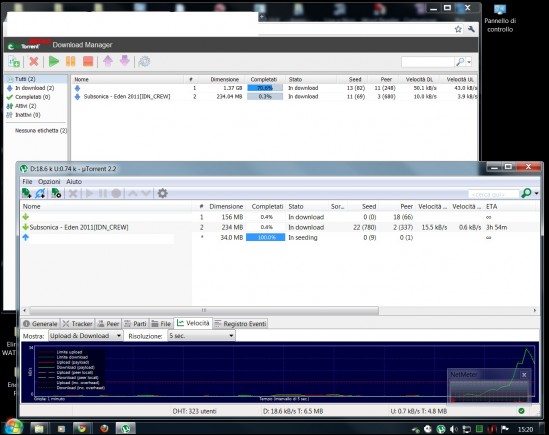Switch to Registro Eventi tab
Screen dimensions: 549x435
(x=241, y=324)
